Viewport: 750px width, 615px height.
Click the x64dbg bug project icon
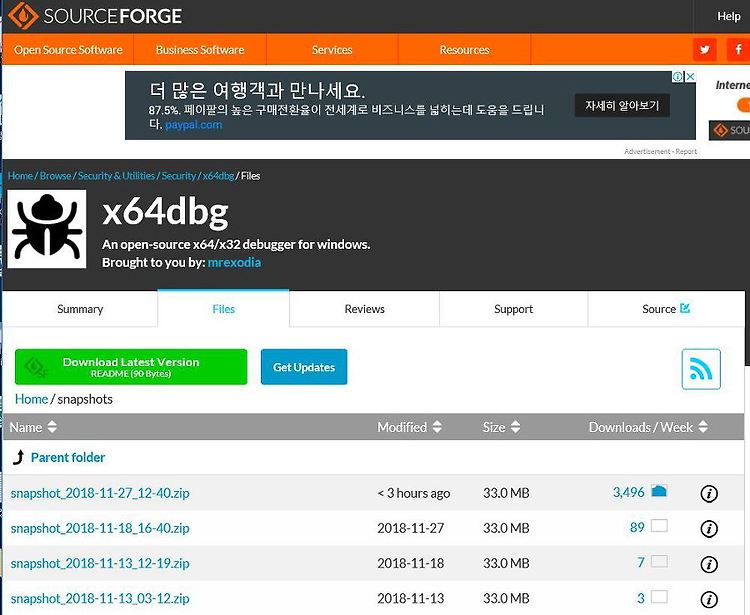(47, 229)
